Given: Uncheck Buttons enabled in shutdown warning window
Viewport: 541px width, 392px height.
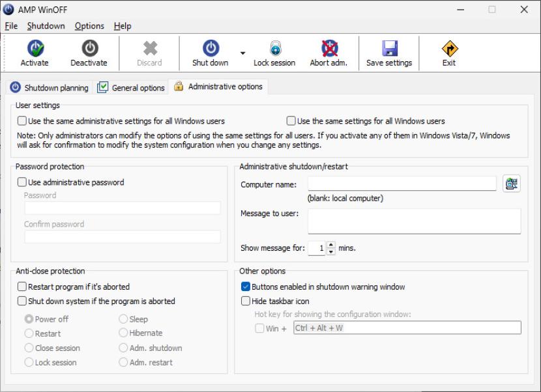Looking at the screenshot, I should 246,287.
